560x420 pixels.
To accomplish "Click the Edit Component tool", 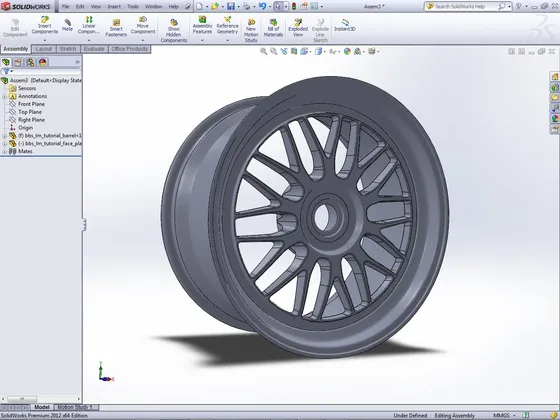I will (15, 28).
